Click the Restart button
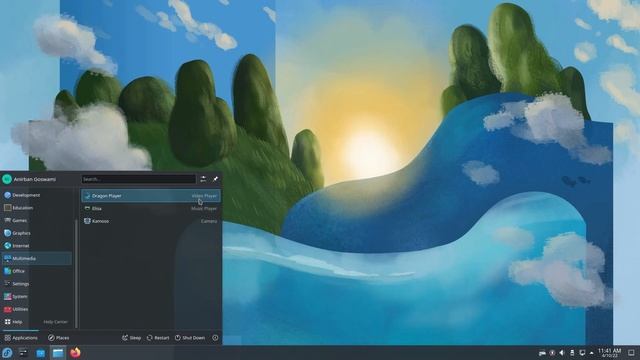 click(158, 338)
